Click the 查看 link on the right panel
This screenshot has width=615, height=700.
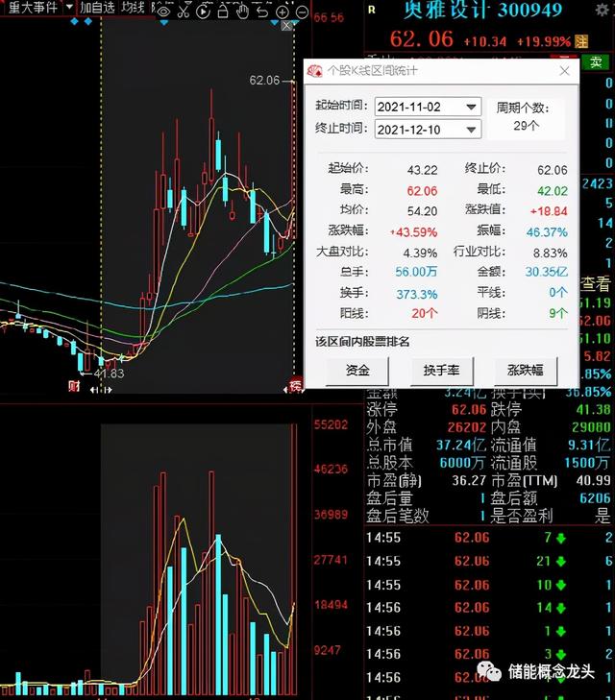point(596,283)
